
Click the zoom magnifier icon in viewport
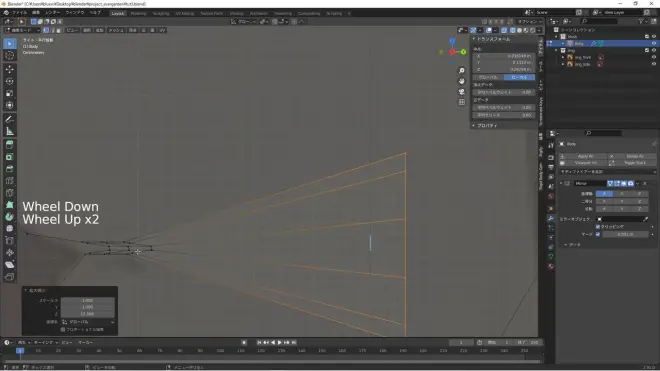pyautogui.click(x=462, y=71)
